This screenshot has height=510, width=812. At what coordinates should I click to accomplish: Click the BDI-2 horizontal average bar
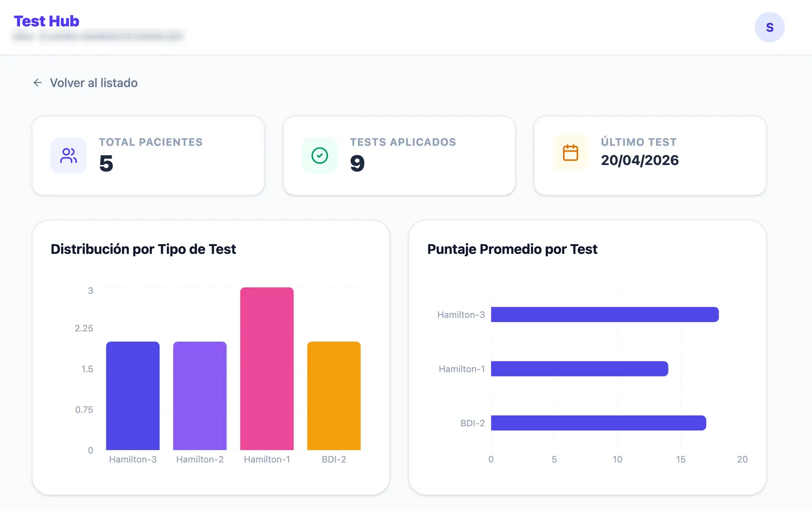(x=598, y=423)
